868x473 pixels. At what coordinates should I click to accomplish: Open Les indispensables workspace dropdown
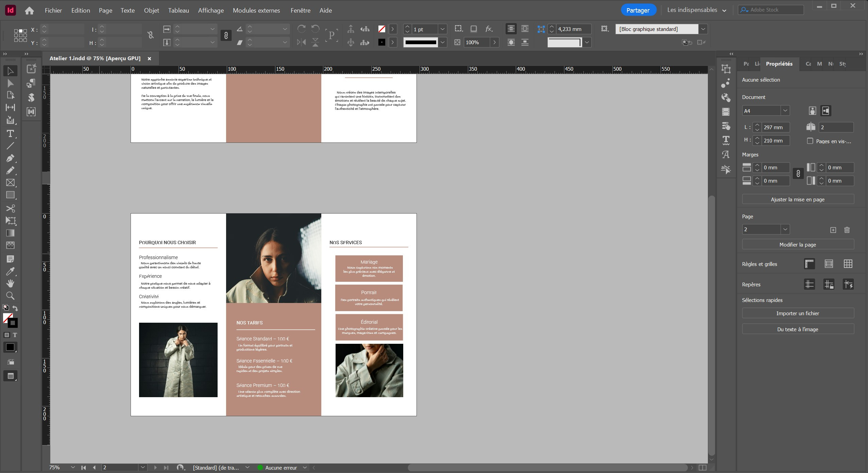pos(697,10)
